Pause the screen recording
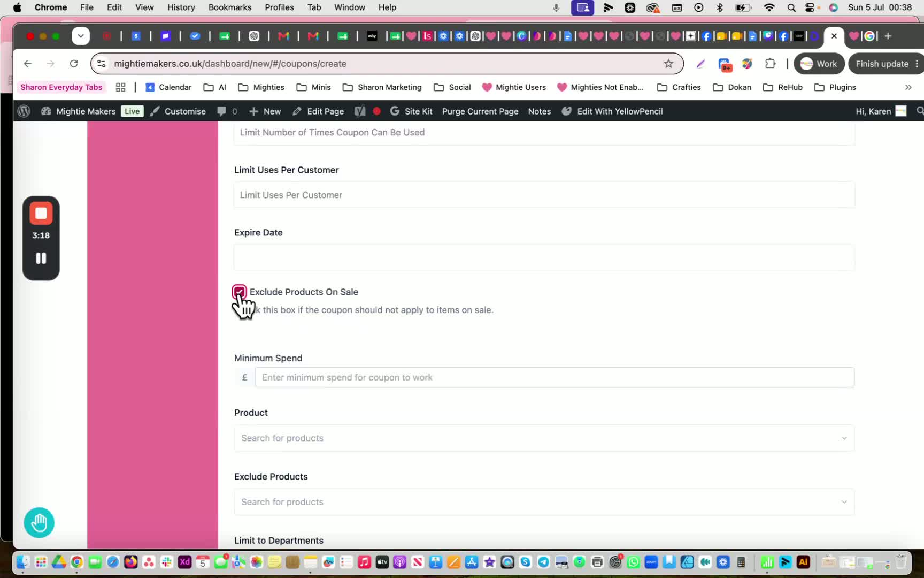The height and width of the screenshot is (578, 924). pos(41,258)
